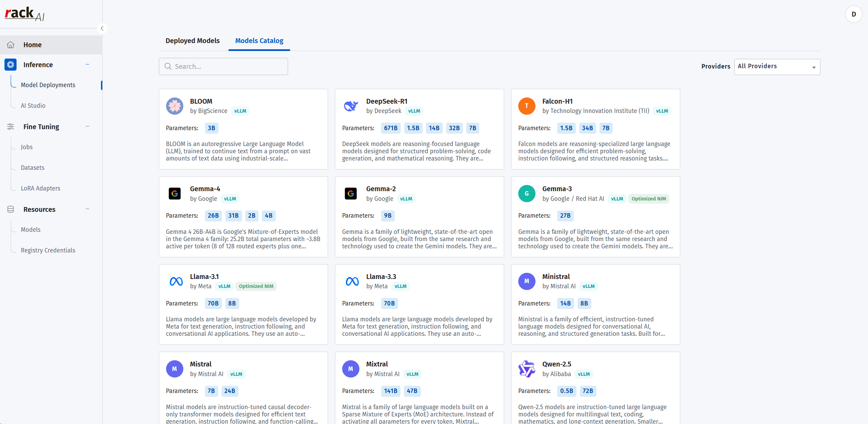
Task: Open the user avatar D menu
Action: [x=854, y=14]
